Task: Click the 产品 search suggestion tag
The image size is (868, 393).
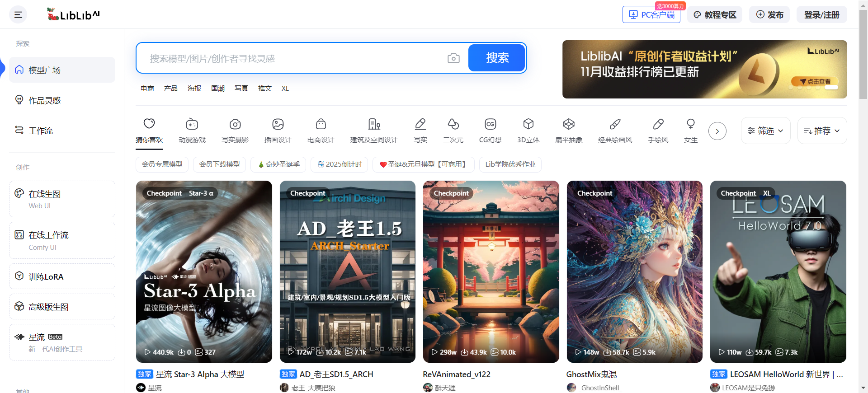Action: (x=171, y=89)
